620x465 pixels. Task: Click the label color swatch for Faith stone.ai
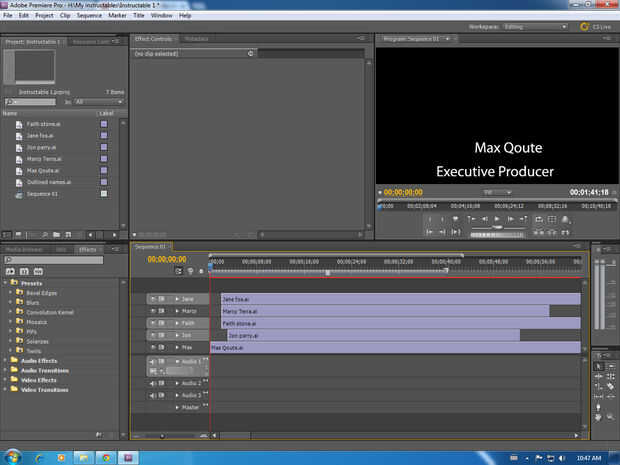tap(104, 124)
